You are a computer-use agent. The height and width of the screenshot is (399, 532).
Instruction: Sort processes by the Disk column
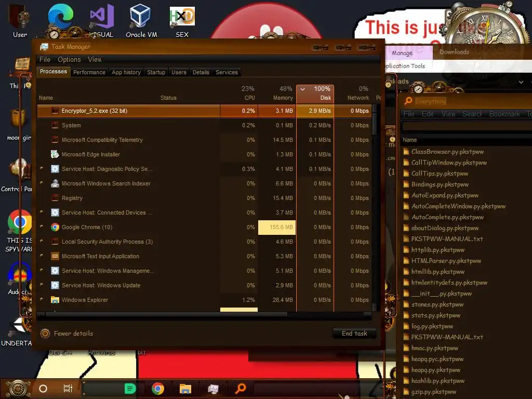point(315,94)
